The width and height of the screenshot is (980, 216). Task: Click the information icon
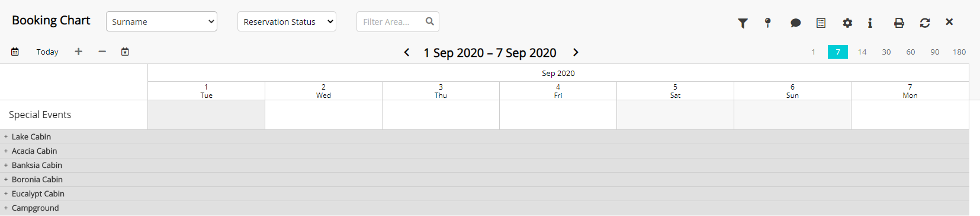pos(870,23)
